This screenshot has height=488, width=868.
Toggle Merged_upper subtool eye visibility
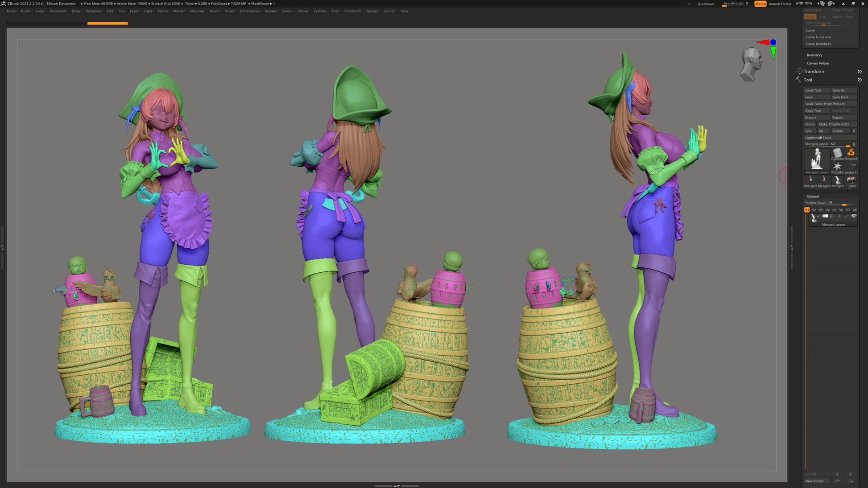click(x=854, y=216)
